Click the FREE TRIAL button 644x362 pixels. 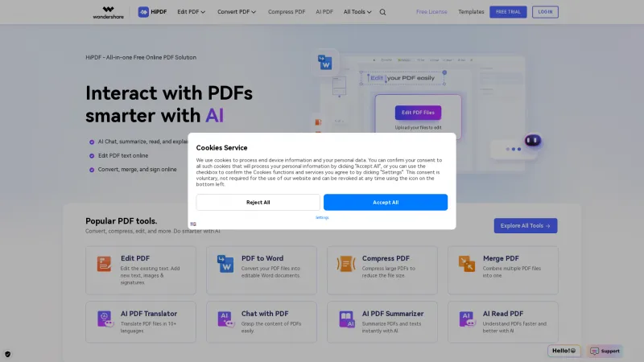[508, 12]
